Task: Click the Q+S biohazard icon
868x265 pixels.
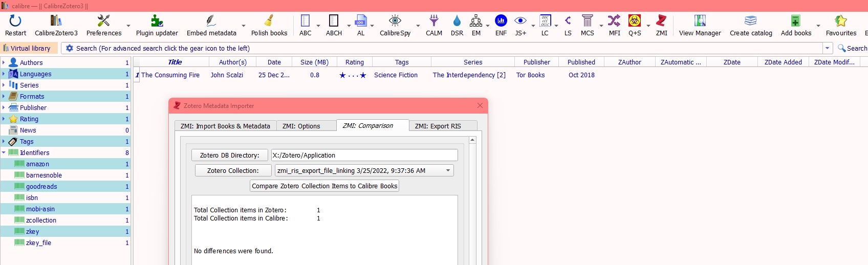Action: 635,21
